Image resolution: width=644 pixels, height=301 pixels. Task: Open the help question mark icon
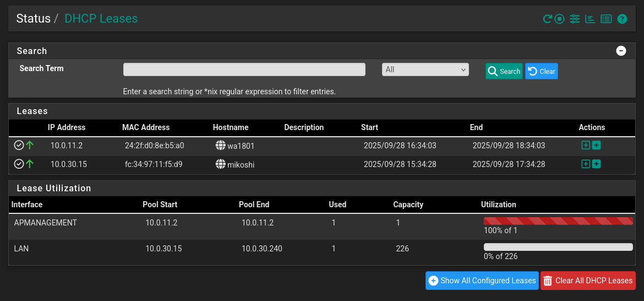coord(622,19)
